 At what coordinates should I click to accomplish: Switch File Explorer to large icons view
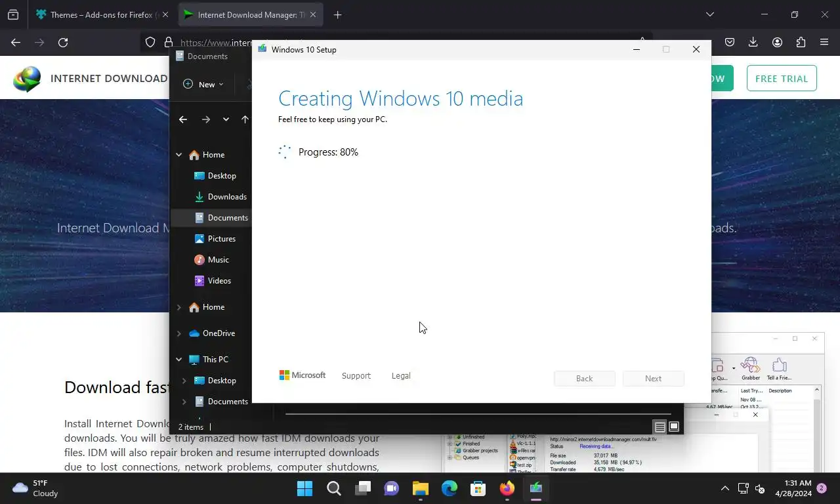coord(673,427)
